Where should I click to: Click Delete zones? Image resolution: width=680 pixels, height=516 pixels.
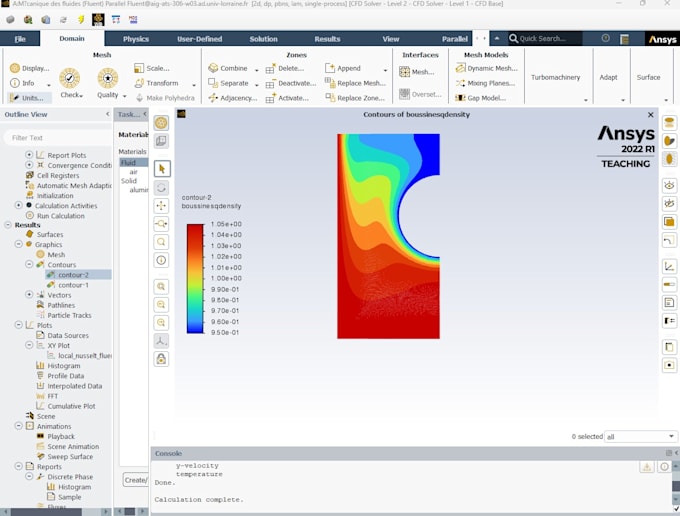pos(285,68)
